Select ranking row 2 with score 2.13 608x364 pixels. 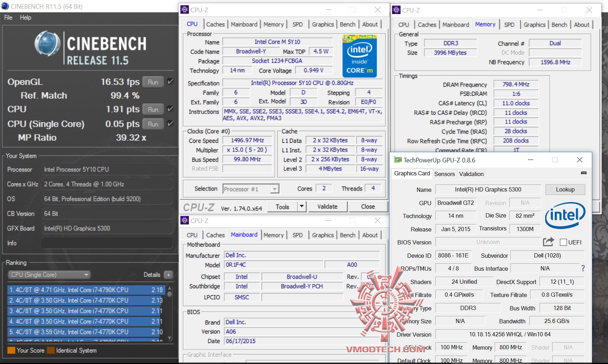(86, 301)
